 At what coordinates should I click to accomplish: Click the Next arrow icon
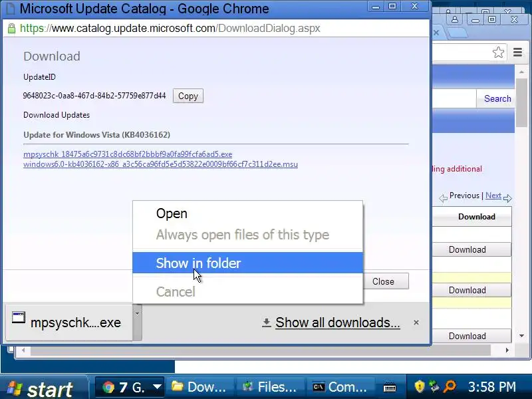pyautogui.click(x=507, y=198)
